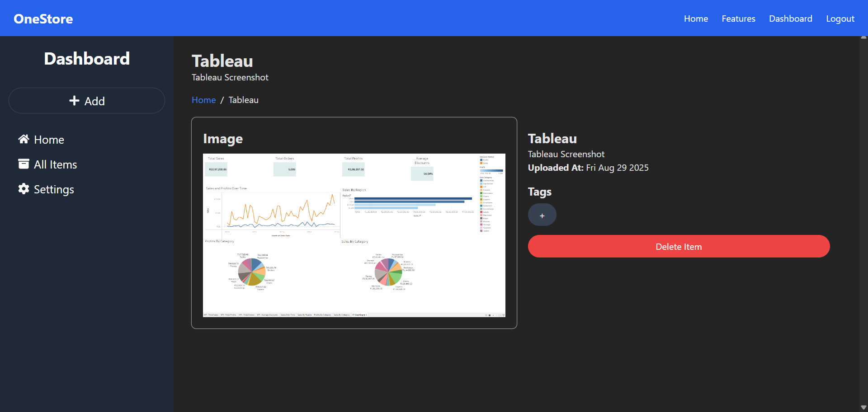Click the Add button text in sidebar
868x412 pixels.
pyautogui.click(x=94, y=101)
